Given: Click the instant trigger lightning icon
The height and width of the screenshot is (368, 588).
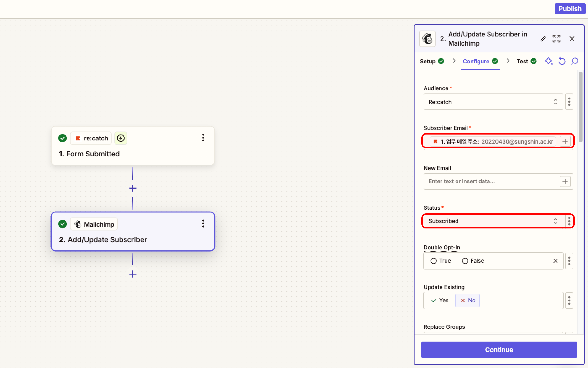Looking at the screenshot, I should point(121,138).
